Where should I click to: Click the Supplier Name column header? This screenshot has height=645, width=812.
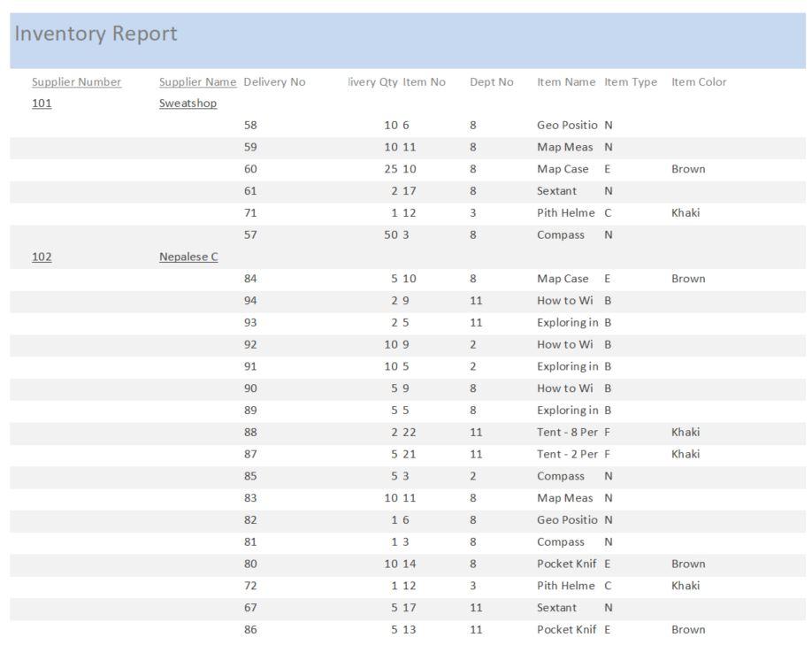click(x=196, y=81)
